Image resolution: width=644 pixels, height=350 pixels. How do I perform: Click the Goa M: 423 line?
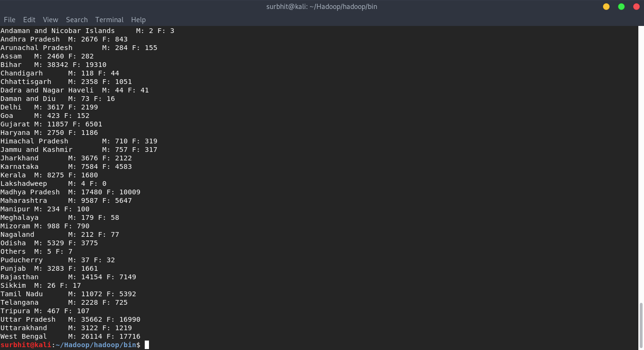pyautogui.click(x=45, y=116)
